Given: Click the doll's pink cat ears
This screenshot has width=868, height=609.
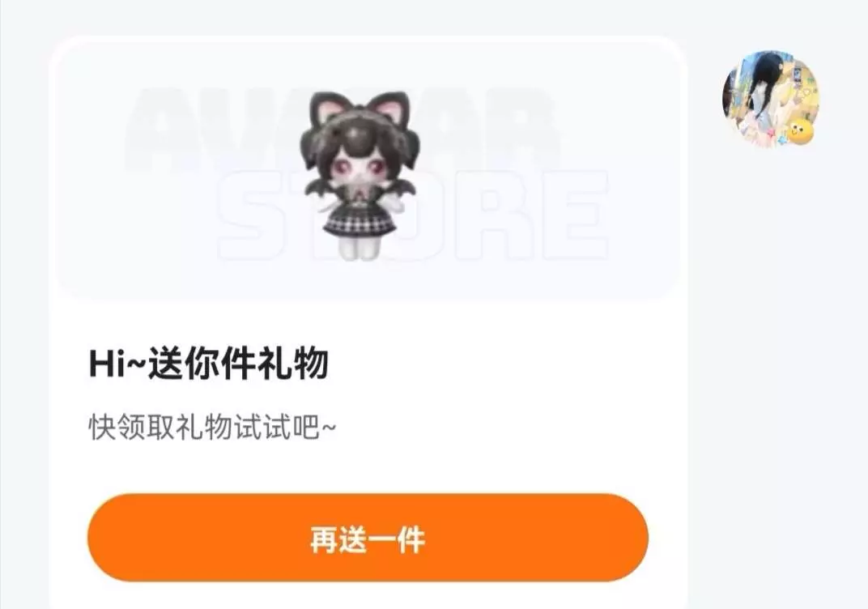Looking at the screenshot, I should (360, 111).
